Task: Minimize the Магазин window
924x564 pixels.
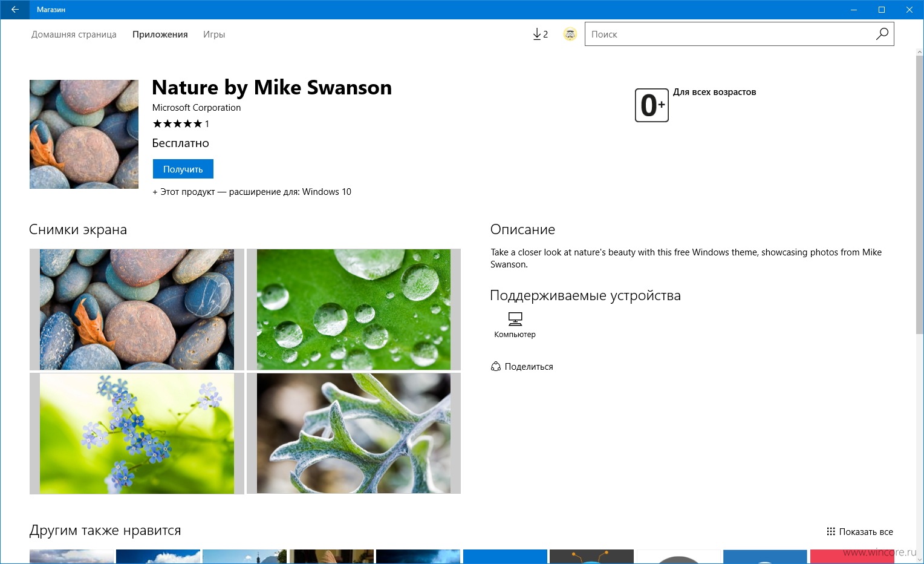Action: coord(854,10)
